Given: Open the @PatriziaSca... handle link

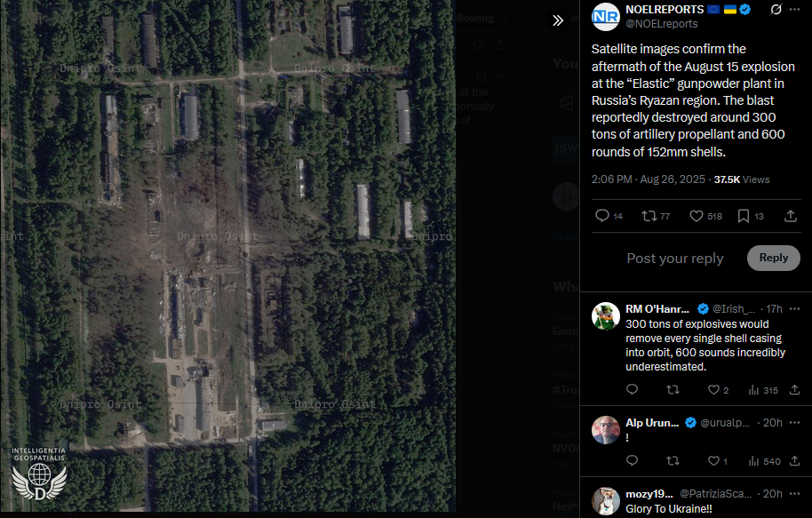Looking at the screenshot, I should pyautogui.click(x=715, y=494).
